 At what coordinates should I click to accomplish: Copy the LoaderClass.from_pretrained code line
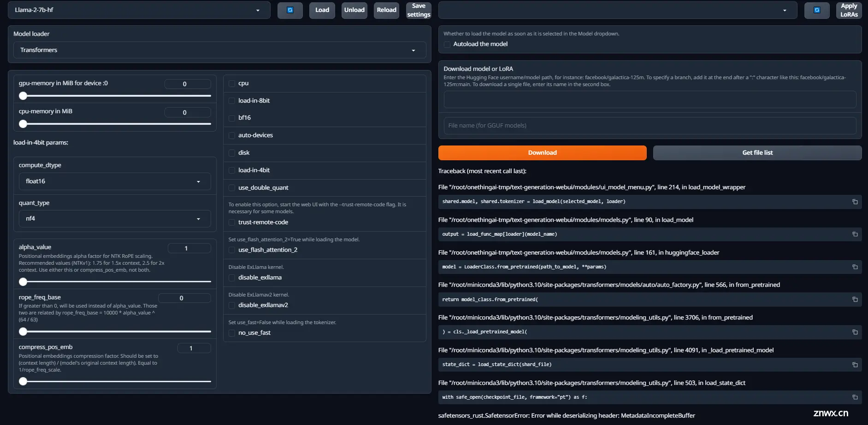(x=855, y=267)
